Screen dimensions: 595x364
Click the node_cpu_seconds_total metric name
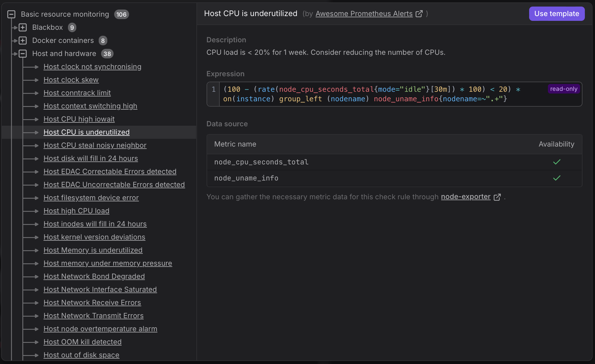click(x=261, y=162)
